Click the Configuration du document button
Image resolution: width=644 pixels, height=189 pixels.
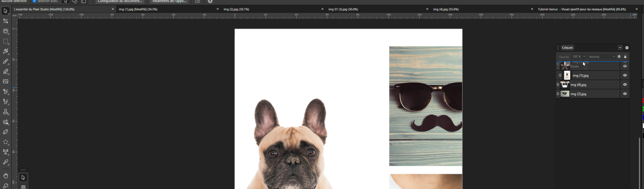(120, 1)
